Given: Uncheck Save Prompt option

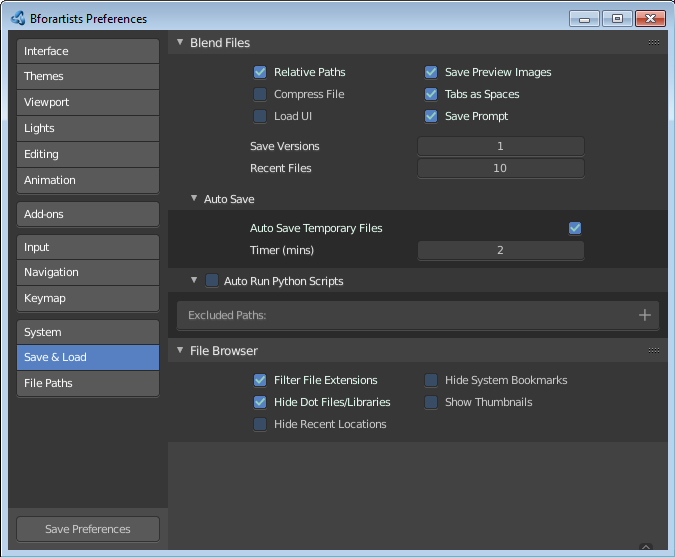Looking at the screenshot, I should point(430,116).
